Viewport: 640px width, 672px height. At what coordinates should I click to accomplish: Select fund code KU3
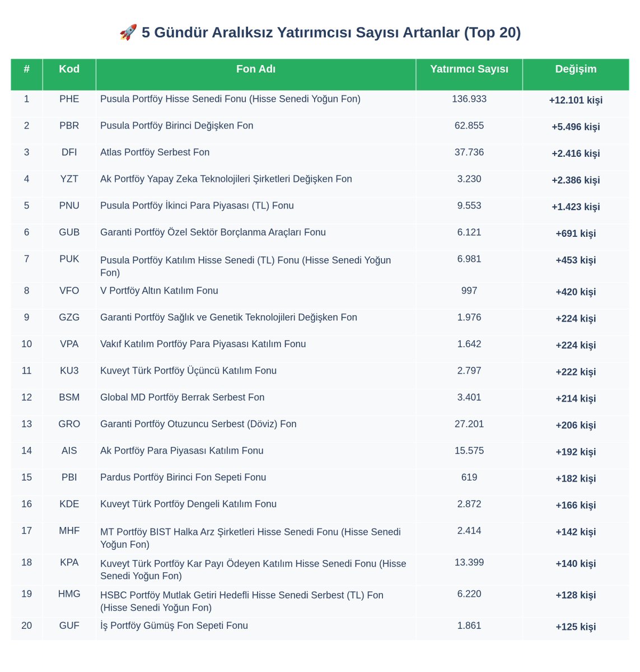click(x=69, y=371)
